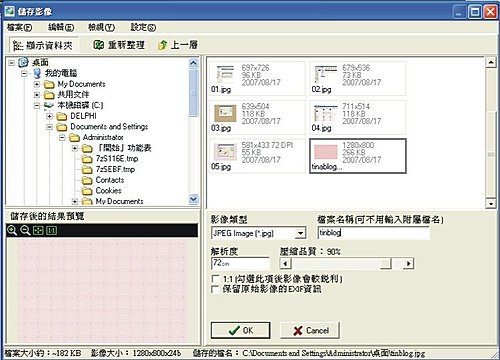Select the 03.jpg thumbnail
The height and width of the screenshot is (360, 500).
coord(257,117)
